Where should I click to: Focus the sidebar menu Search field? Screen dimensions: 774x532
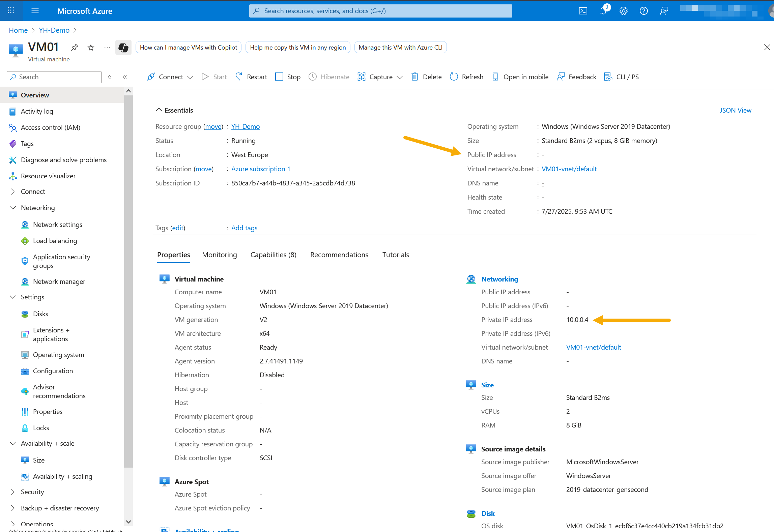54,77
